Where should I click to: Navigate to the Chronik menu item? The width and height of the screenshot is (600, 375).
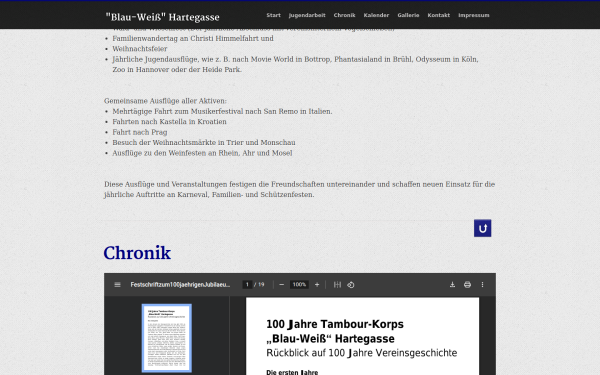(x=344, y=15)
